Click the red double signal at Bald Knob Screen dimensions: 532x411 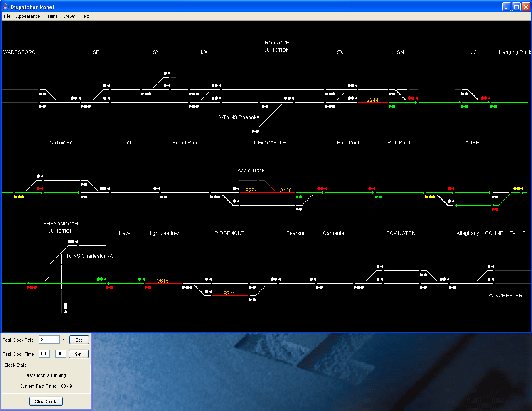(322, 188)
